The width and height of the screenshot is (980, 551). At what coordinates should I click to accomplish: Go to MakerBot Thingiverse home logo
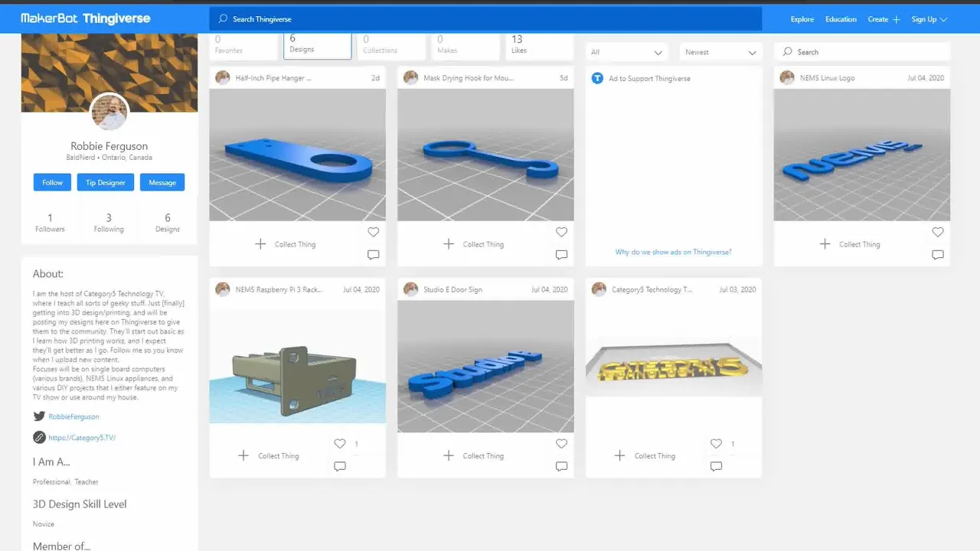(x=86, y=18)
